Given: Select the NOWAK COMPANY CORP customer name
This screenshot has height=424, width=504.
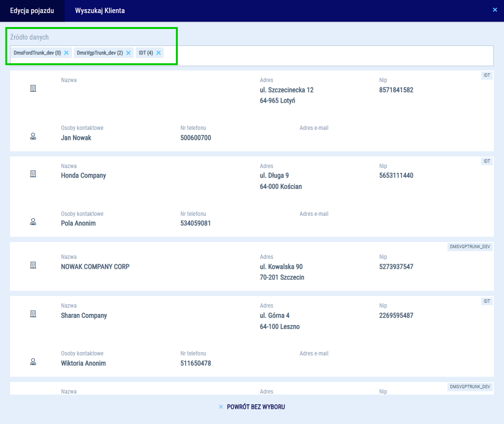Looking at the screenshot, I should [95, 267].
